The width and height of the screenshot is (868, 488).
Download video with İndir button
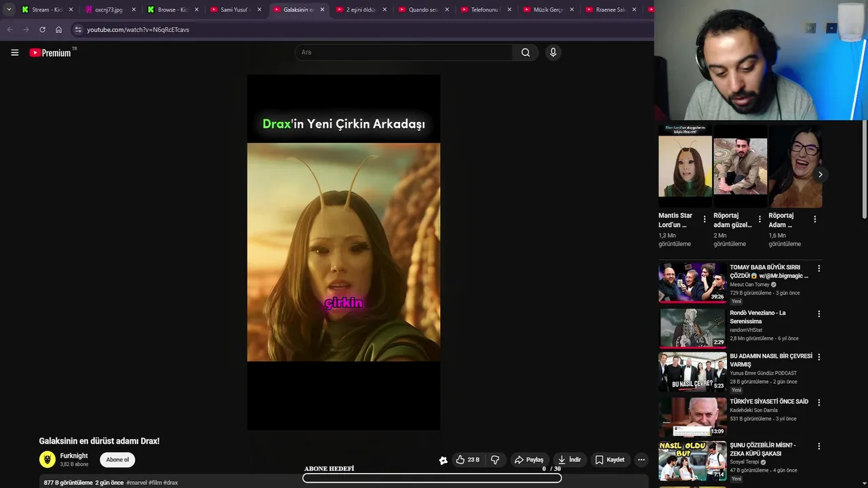click(x=570, y=460)
